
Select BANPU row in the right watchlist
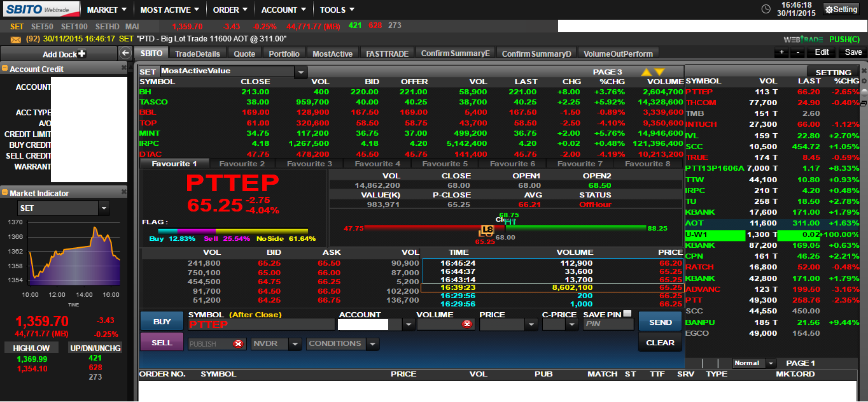point(772,322)
